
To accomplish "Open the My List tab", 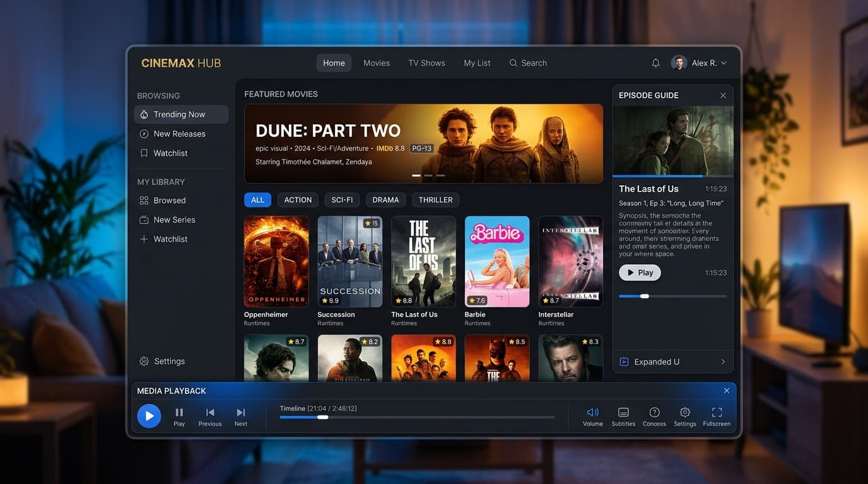I will [477, 63].
